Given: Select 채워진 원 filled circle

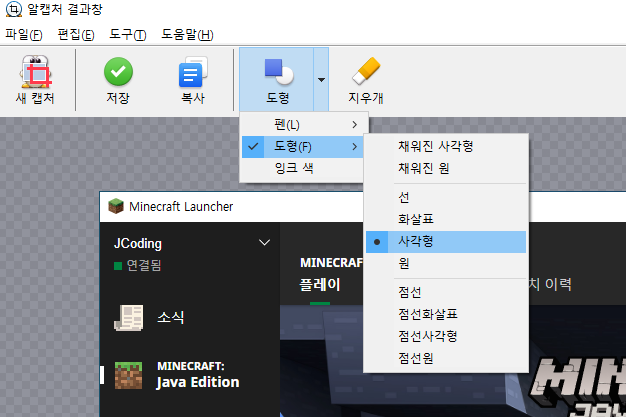Looking at the screenshot, I should pos(446,168).
